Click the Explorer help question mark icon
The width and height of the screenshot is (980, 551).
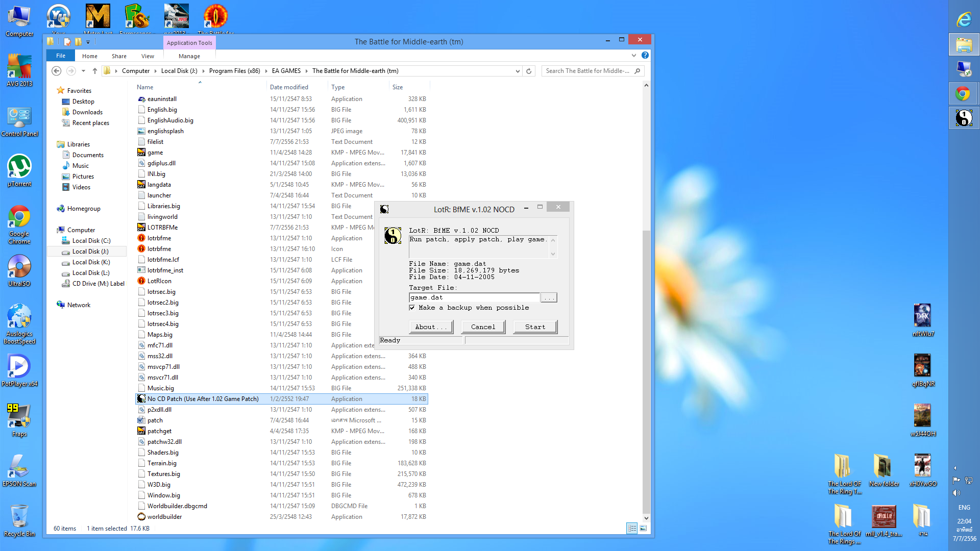[645, 55]
